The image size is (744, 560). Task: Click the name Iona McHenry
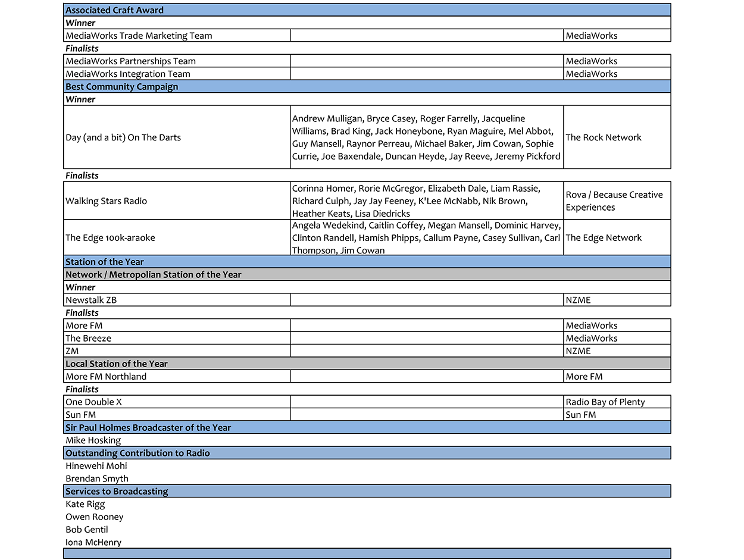click(93, 542)
